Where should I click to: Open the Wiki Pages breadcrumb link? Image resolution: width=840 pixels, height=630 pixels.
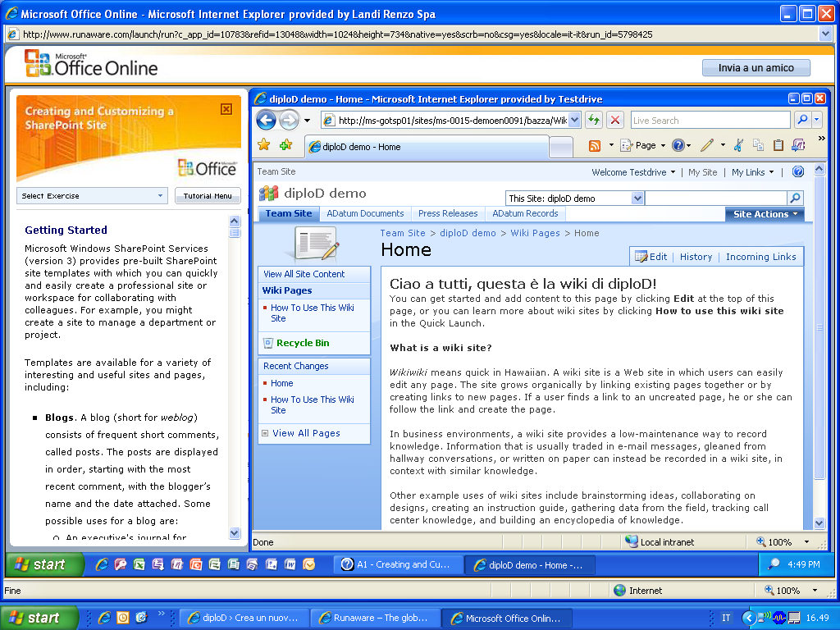coord(535,233)
